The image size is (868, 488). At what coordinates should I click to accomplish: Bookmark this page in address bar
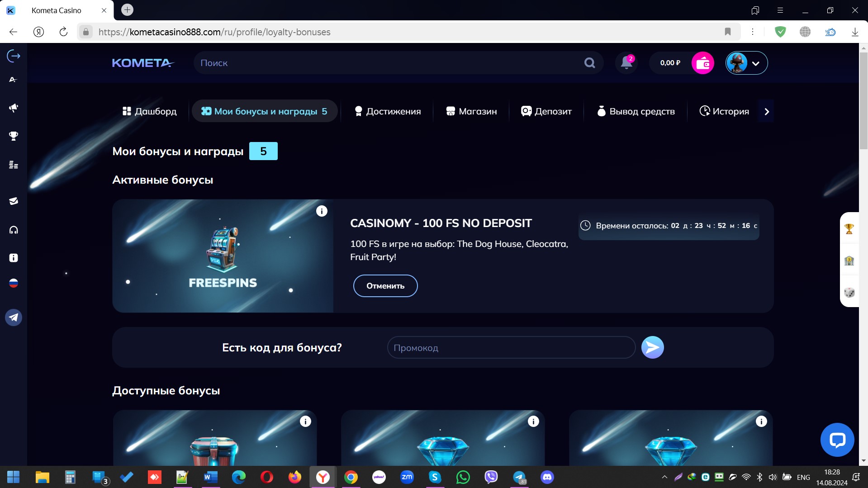click(x=728, y=32)
